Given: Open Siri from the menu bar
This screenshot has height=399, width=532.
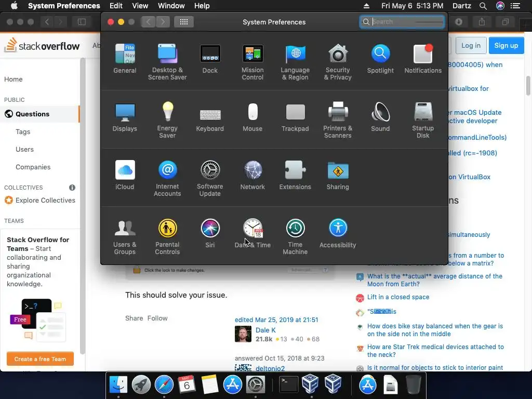Looking at the screenshot, I should (500, 6).
